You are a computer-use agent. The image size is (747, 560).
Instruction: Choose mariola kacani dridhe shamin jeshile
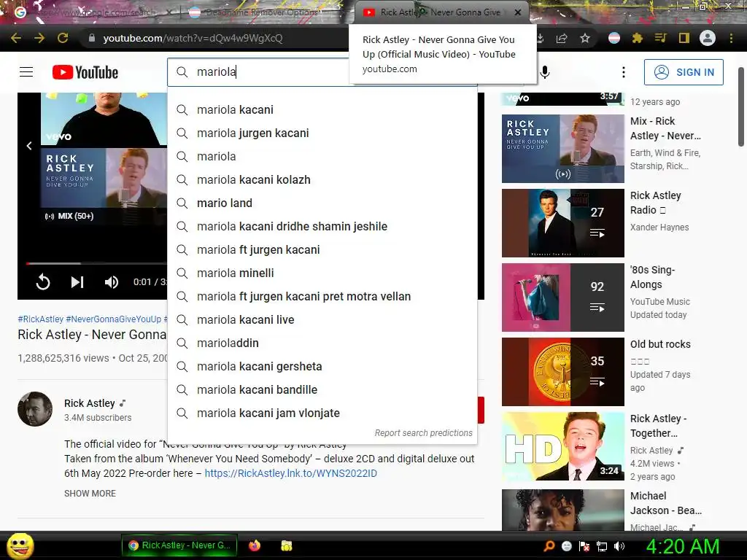click(x=322, y=226)
